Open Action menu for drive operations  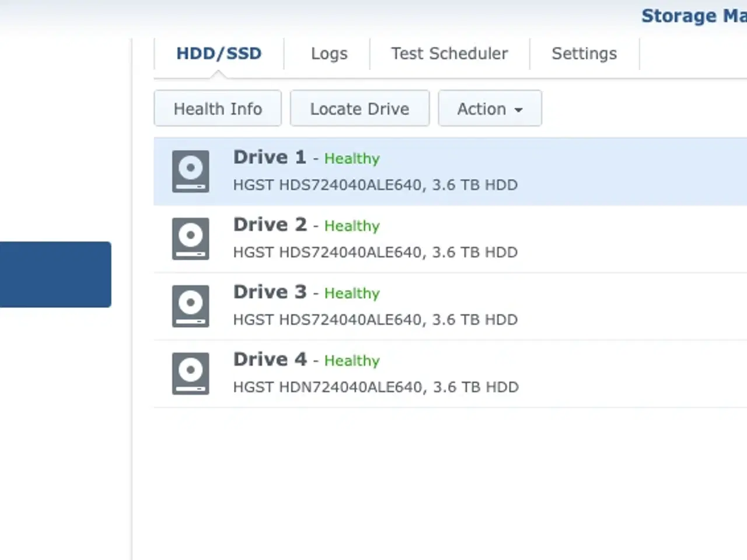click(x=490, y=108)
